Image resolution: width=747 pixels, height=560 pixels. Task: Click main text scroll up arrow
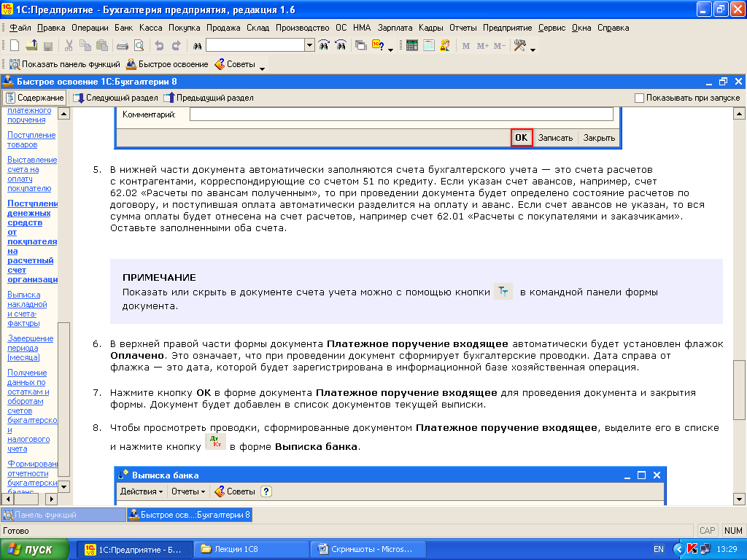click(x=739, y=113)
